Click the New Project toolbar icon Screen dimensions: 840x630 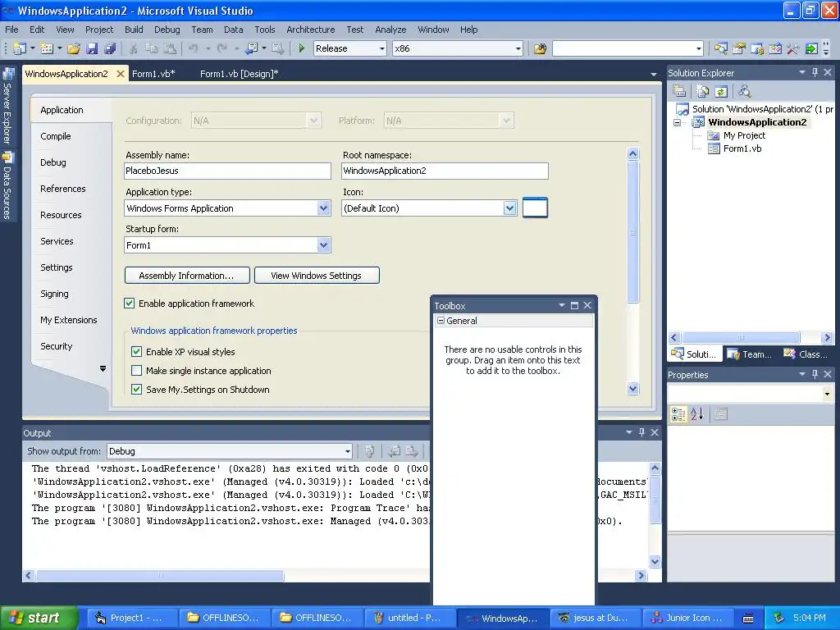point(20,48)
